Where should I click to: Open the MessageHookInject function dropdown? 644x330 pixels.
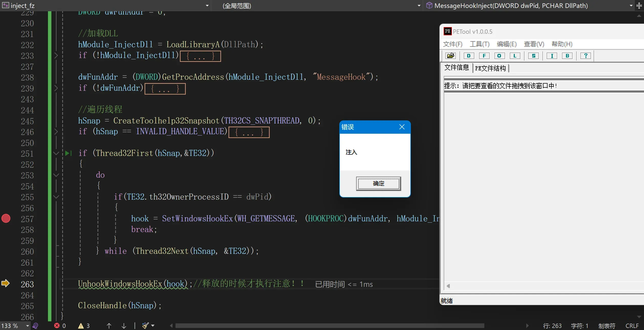pos(631,6)
